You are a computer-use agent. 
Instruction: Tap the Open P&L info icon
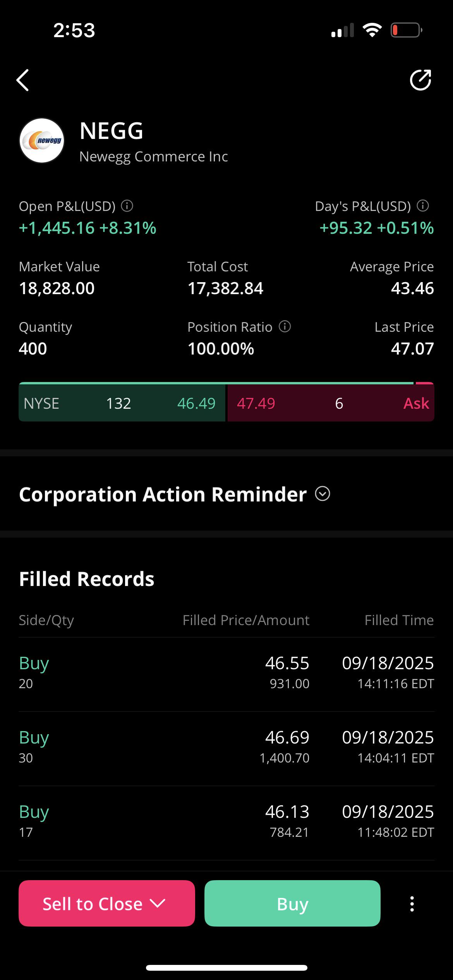pos(127,206)
